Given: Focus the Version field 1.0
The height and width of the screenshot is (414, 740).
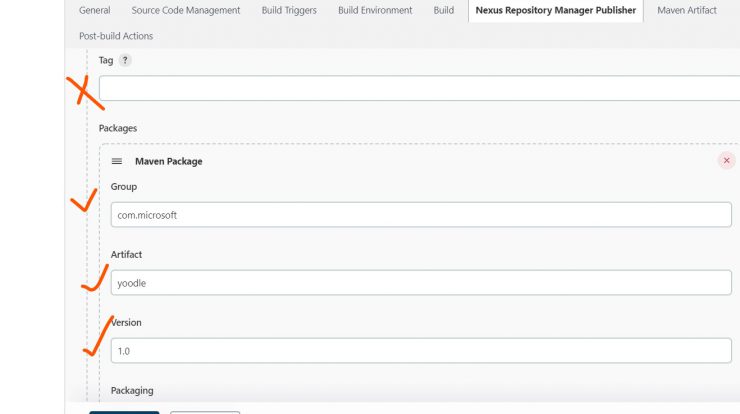Looking at the screenshot, I should [x=421, y=351].
